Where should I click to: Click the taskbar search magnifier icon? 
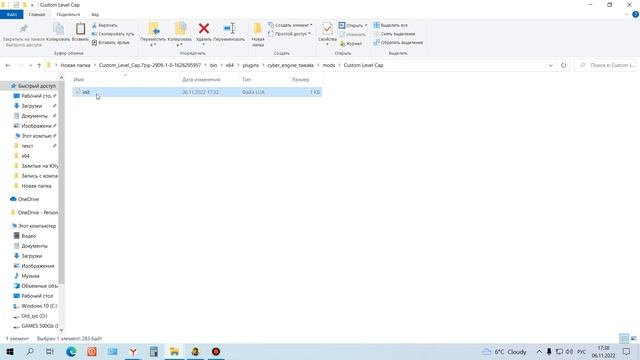coord(30,351)
